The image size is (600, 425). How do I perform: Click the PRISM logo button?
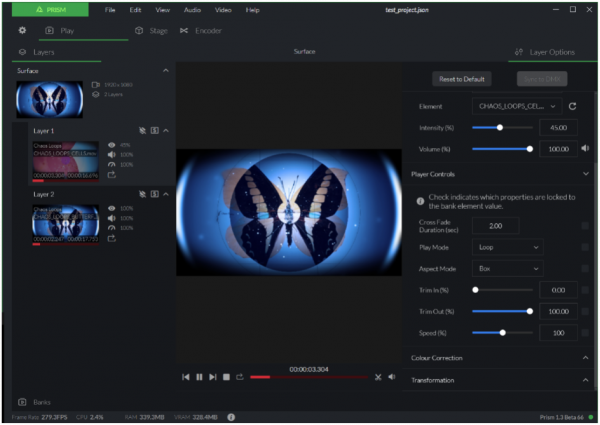(x=50, y=10)
